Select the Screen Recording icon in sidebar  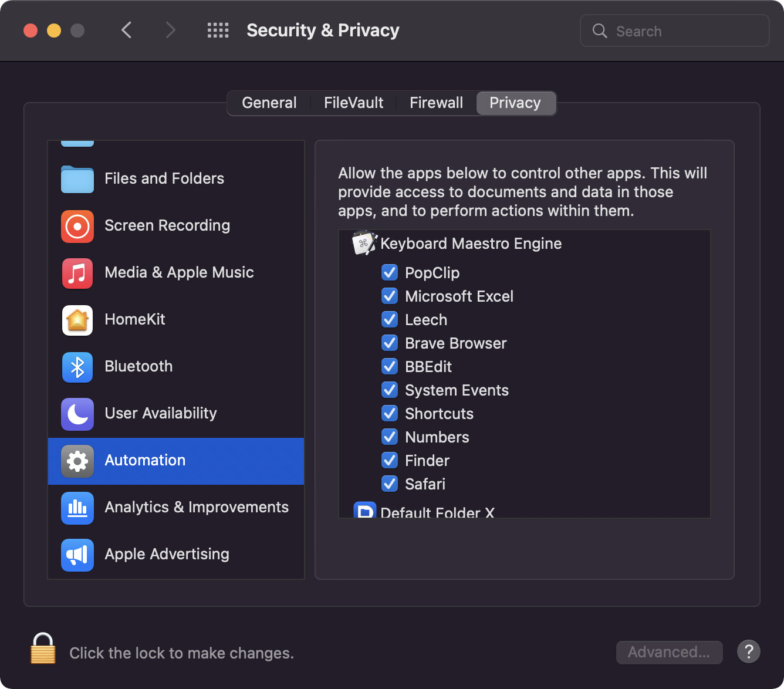77,227
